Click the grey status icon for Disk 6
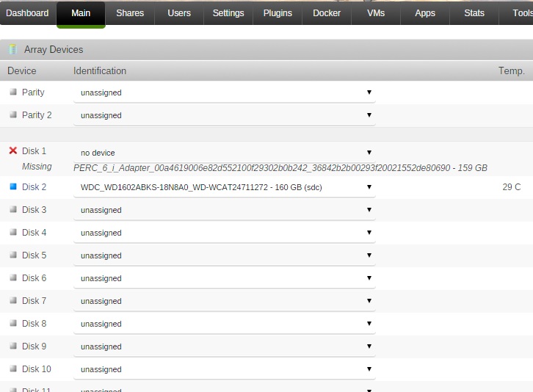 click(13, 277)
